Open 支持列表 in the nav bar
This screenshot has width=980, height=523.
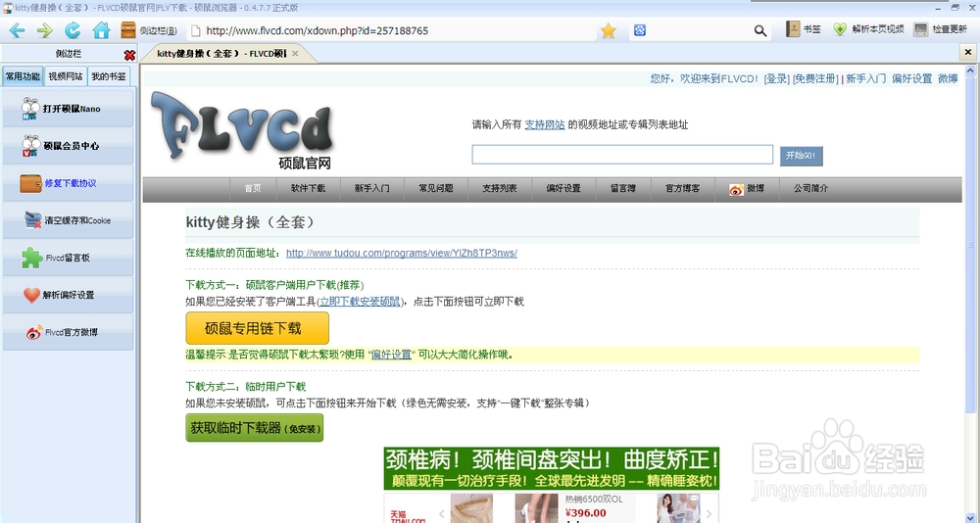[500, 189]
